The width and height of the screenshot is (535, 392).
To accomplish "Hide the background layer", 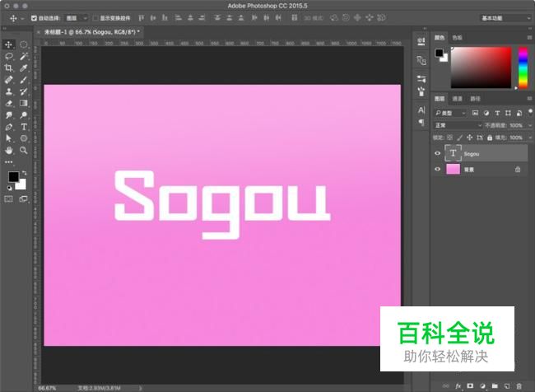I will 437,169.
